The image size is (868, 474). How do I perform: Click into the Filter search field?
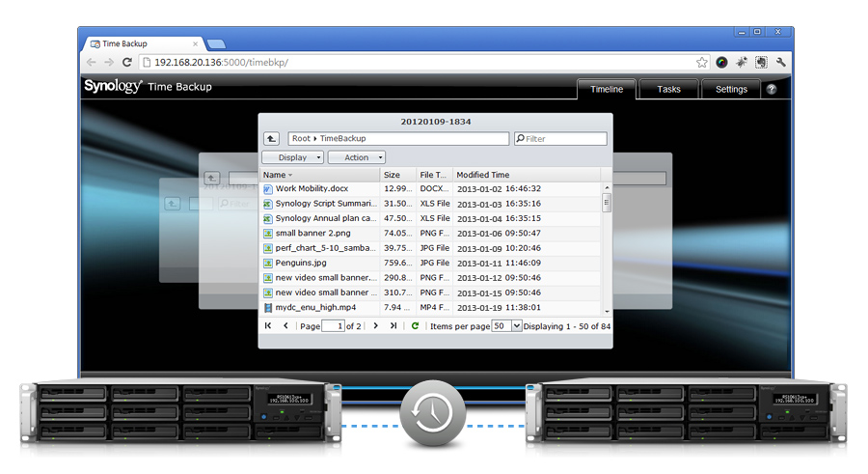pos(564,139)
